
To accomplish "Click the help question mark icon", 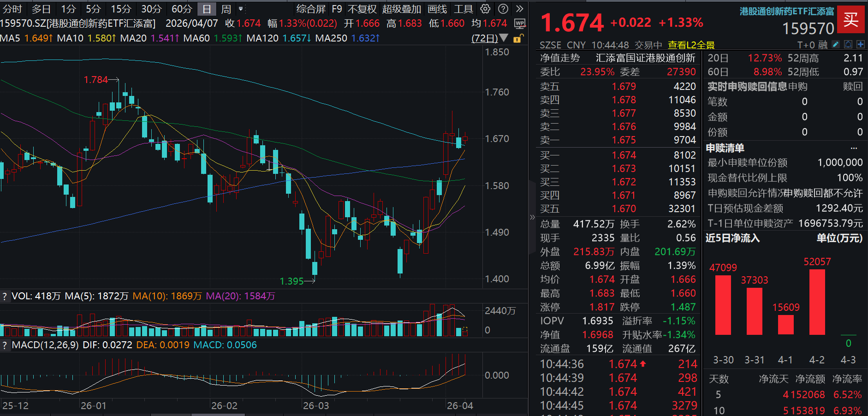I will (503, 9).
